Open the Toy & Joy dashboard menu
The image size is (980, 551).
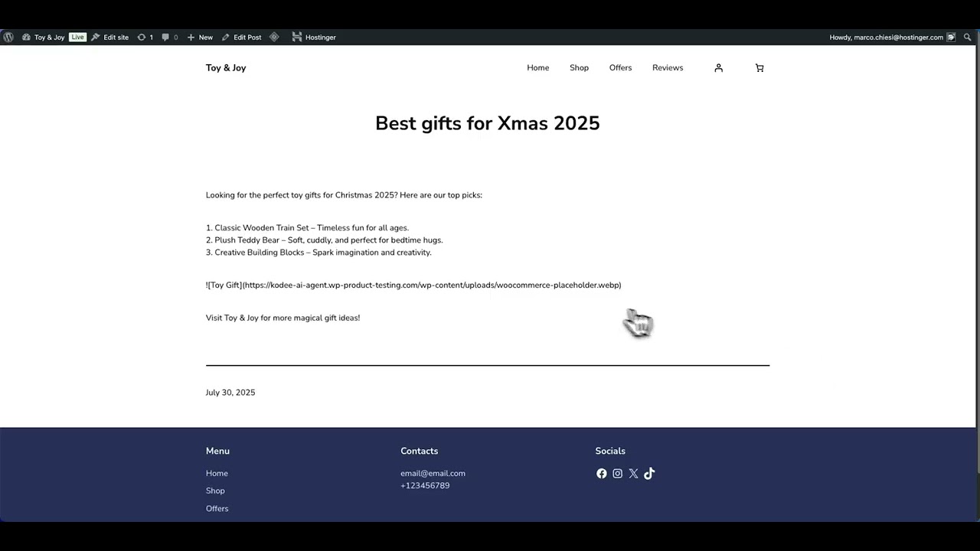click(43, 37)
